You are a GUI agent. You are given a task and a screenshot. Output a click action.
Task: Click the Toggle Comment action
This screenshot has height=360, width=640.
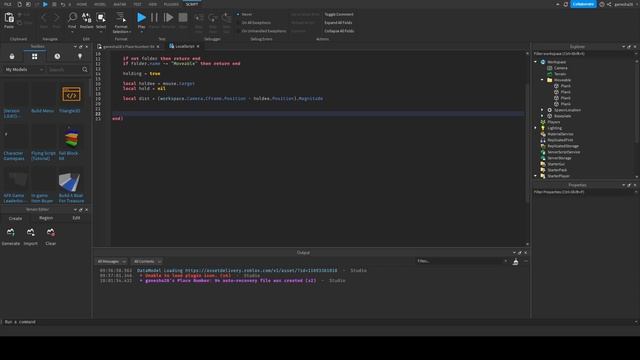339,14
